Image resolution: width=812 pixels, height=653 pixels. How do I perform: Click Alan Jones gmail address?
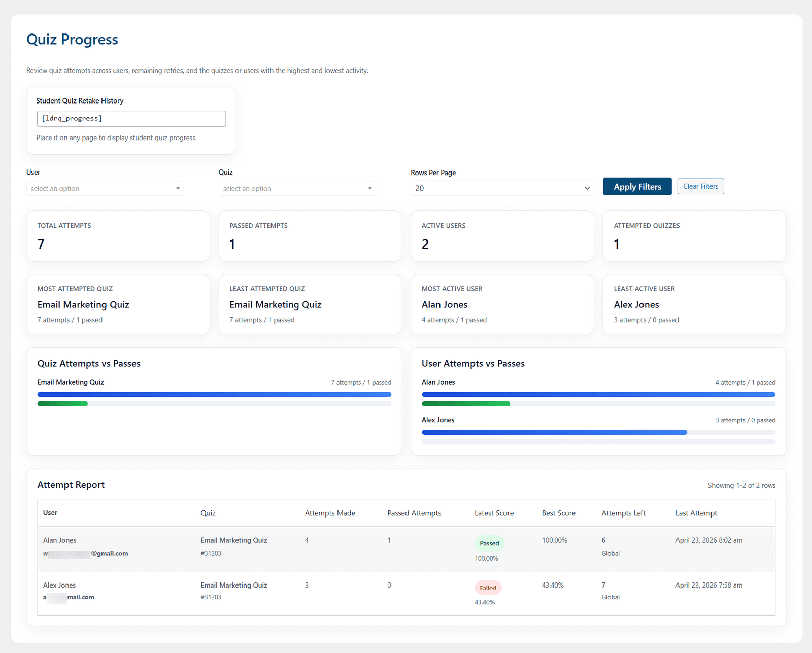tap(85, 553)
